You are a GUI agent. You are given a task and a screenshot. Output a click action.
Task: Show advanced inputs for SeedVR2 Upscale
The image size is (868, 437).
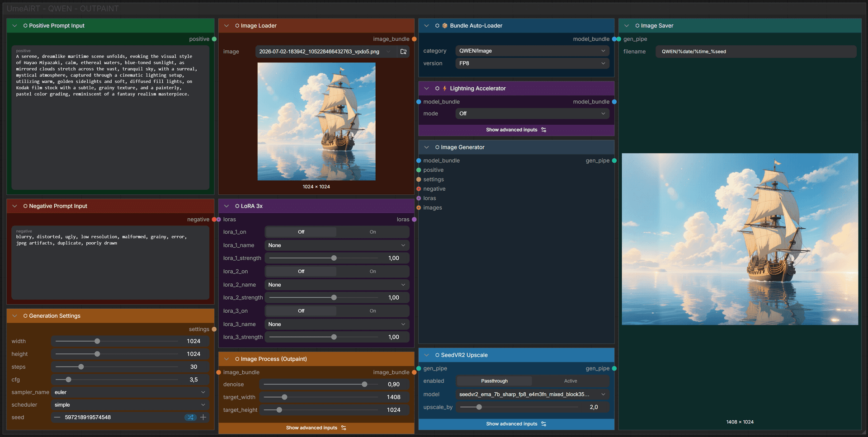pyautogui.click(x=516, y=424)
